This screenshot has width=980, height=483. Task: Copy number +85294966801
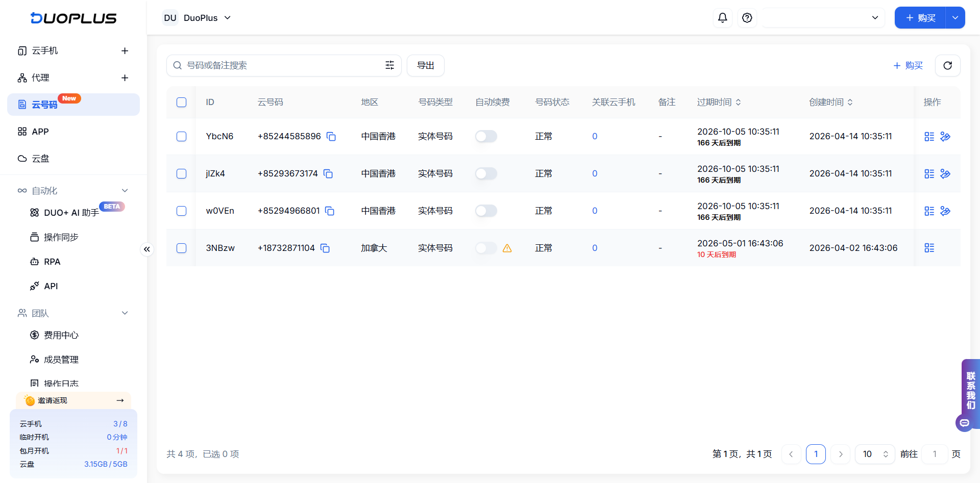click(x=330, y=211)
